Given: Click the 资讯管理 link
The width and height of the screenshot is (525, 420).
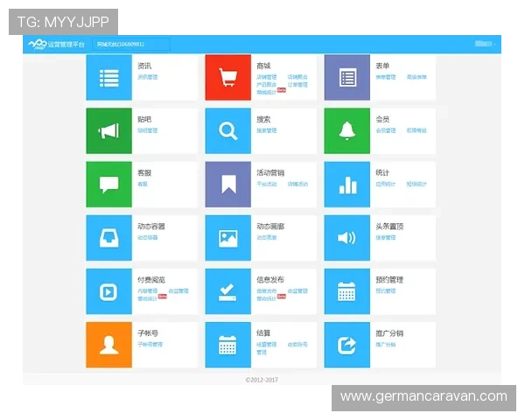Looking at the screenshot, I should click(147, 77).
